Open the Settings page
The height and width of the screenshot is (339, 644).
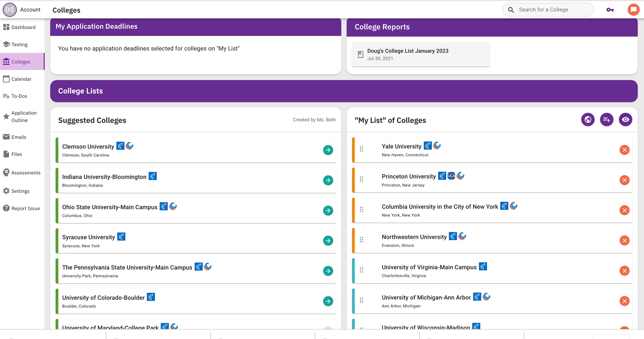click(20, 191)
